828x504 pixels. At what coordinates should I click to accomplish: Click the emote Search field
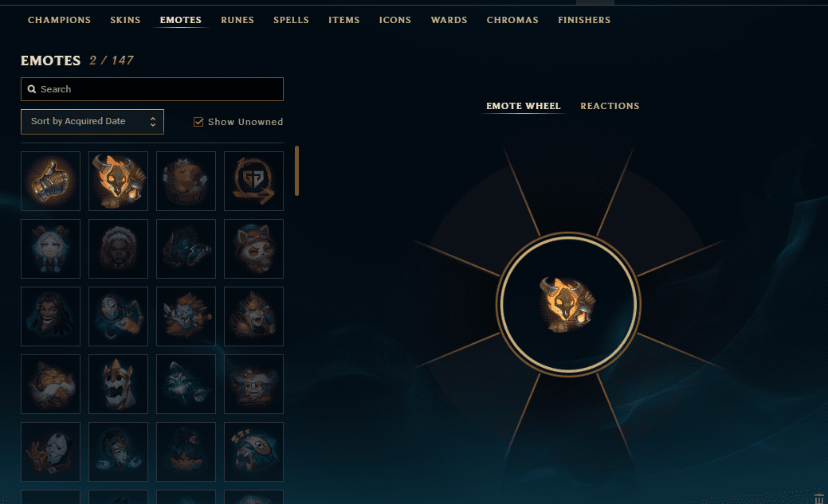152,89
